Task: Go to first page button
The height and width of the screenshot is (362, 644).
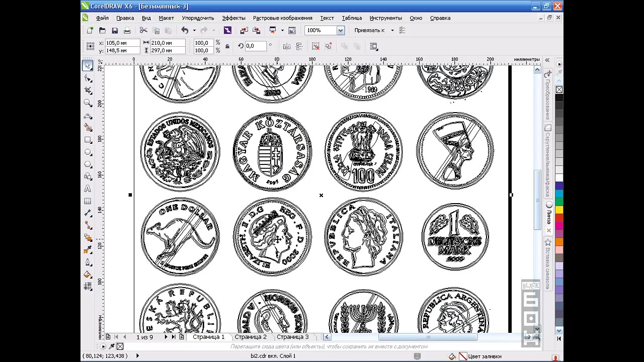Action: pyautogui.click(x=116, y=337)
